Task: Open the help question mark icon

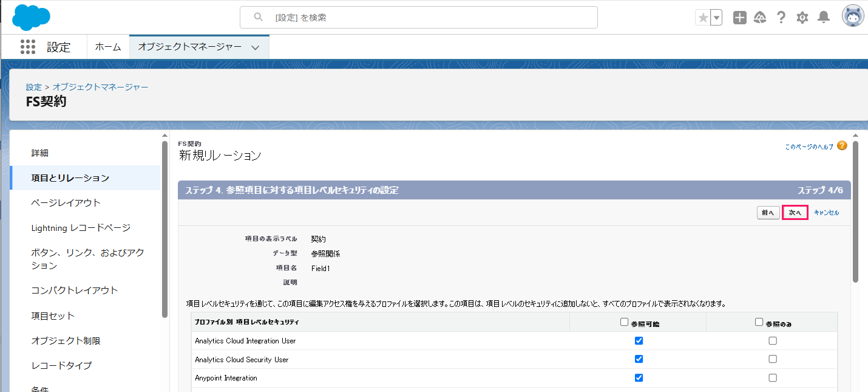Action: pyautogui.click(x=781, y=18)
